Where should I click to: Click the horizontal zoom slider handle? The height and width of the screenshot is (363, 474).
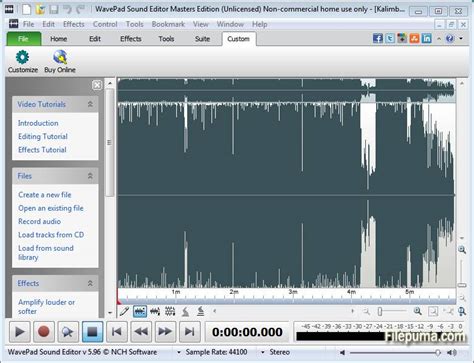click(380, 311)
